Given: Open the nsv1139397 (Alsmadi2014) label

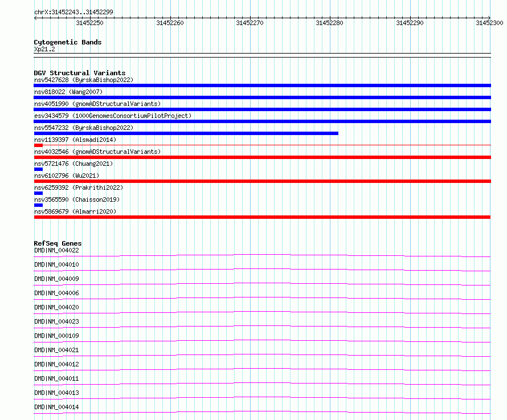Looking at the screenshot, I should 75,140.
